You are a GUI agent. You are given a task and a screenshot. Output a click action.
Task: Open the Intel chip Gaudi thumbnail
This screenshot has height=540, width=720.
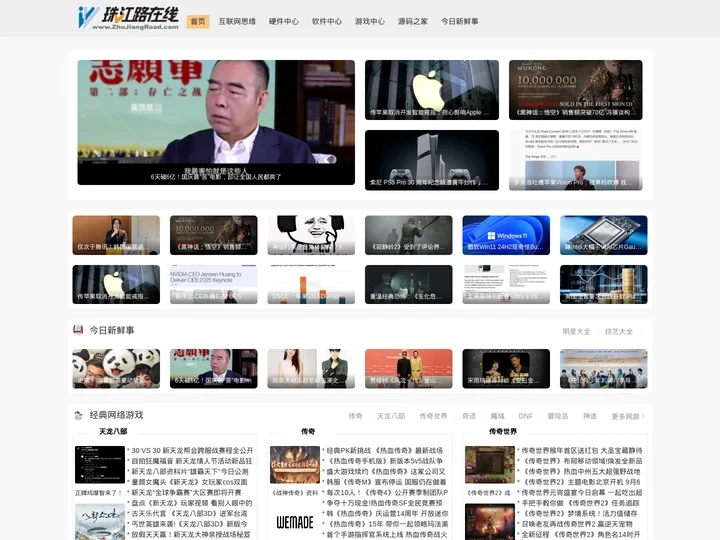tap(603, 235)
